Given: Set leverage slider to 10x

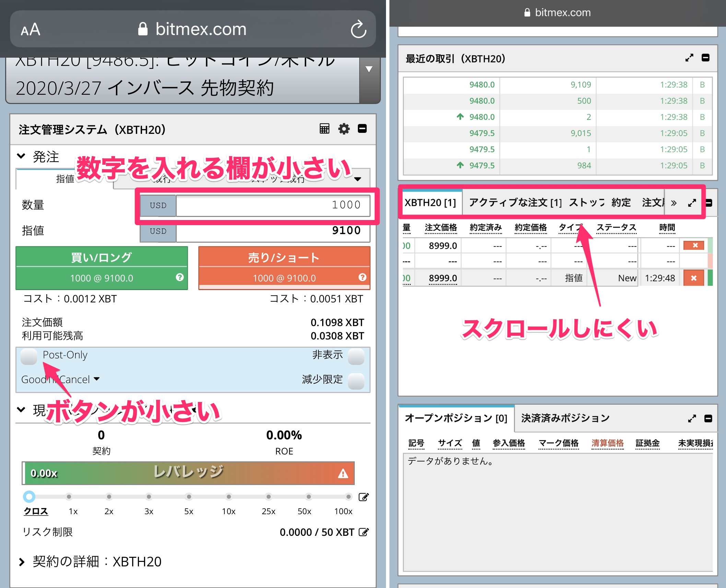Looking at the screenshot, I should coord(229,497).
